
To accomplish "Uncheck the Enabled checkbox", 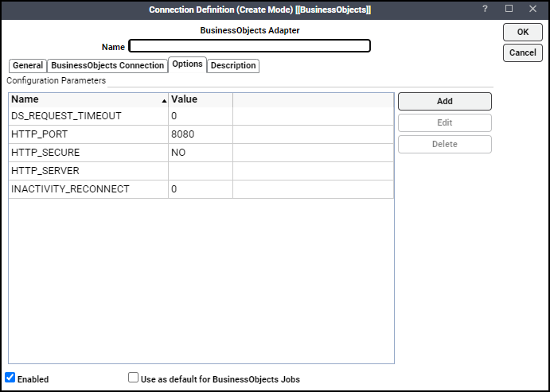I will (10, 378).
